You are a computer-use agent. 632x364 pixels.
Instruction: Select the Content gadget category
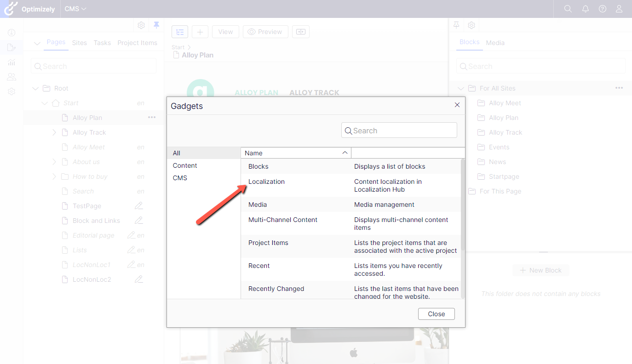point(204,165)
